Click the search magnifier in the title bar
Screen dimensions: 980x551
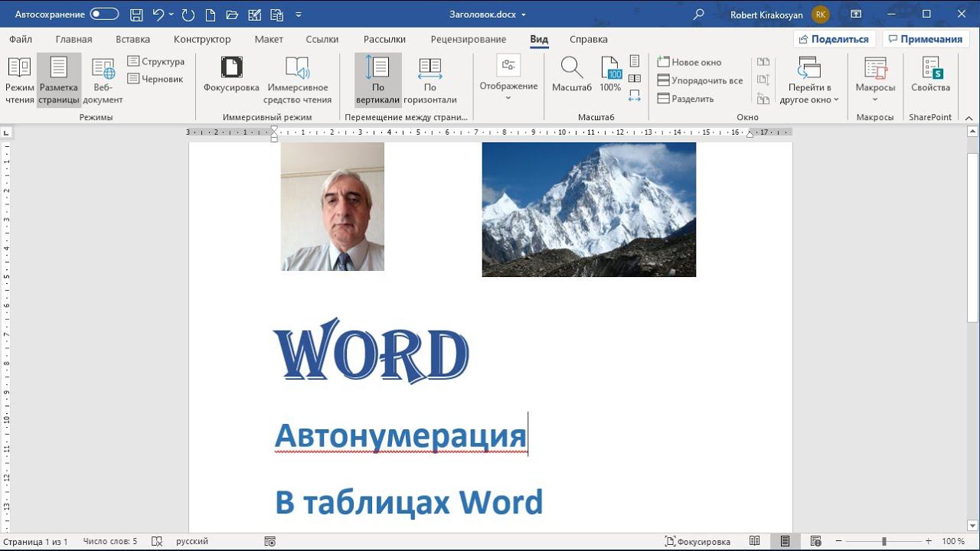point(698,15)
